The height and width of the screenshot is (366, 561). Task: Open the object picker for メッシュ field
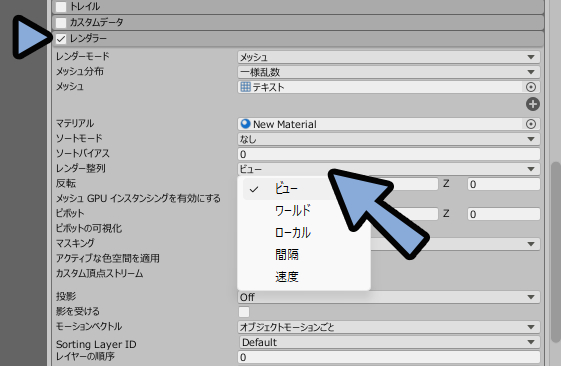(x=531, y=87)
